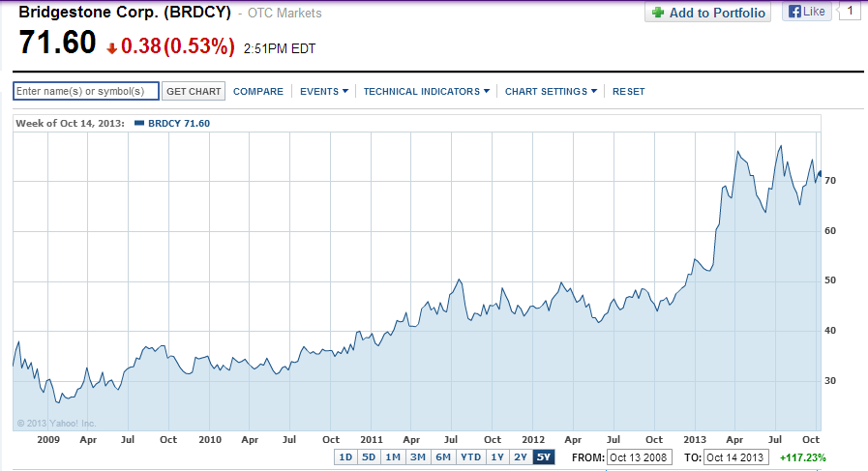Click the 2012 x-axis label
This screenshot has width=868, height=471.
pyautogui.click(x=533, y=439)
